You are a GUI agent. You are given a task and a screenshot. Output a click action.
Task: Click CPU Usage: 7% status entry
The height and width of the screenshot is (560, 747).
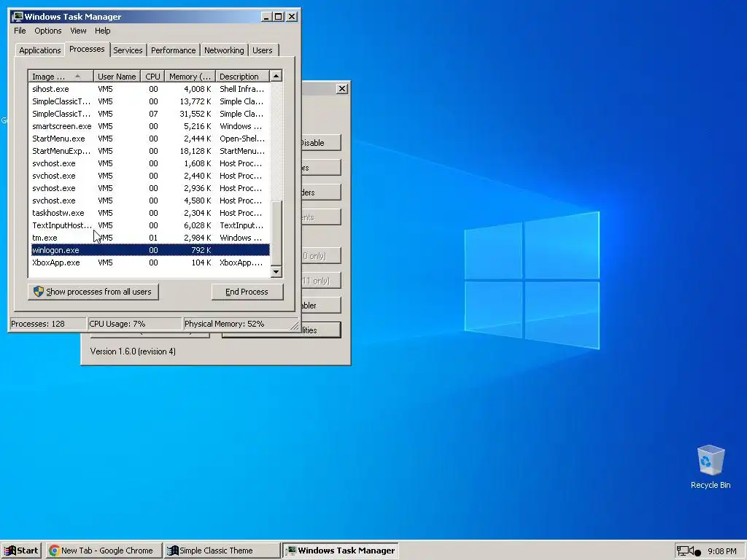pos(135,324)
